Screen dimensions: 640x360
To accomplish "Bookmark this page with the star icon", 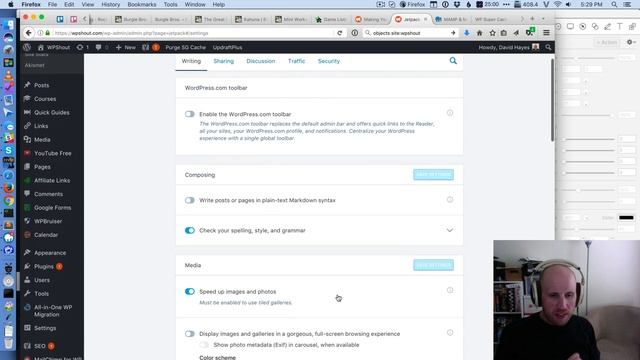I will point(492,33).
